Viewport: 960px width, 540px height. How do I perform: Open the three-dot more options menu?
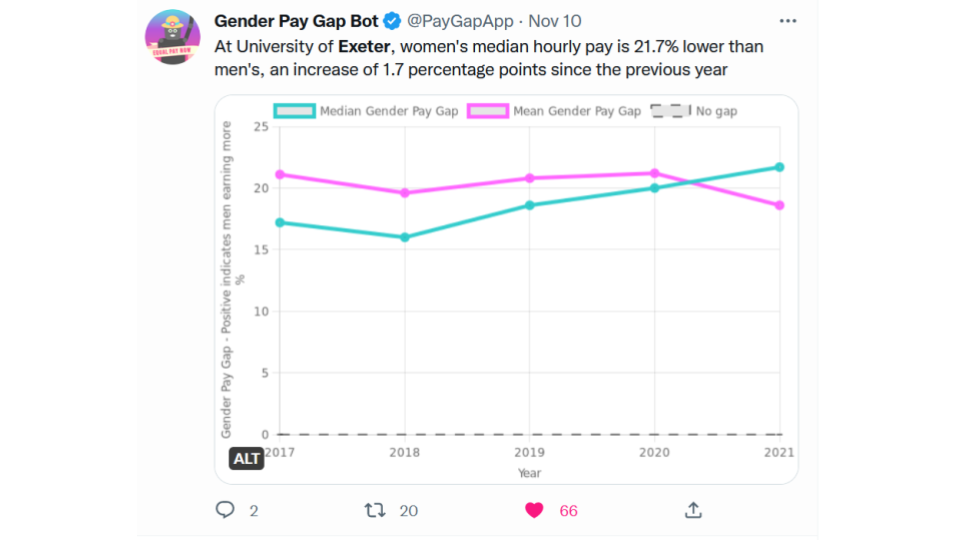[788, 21]
